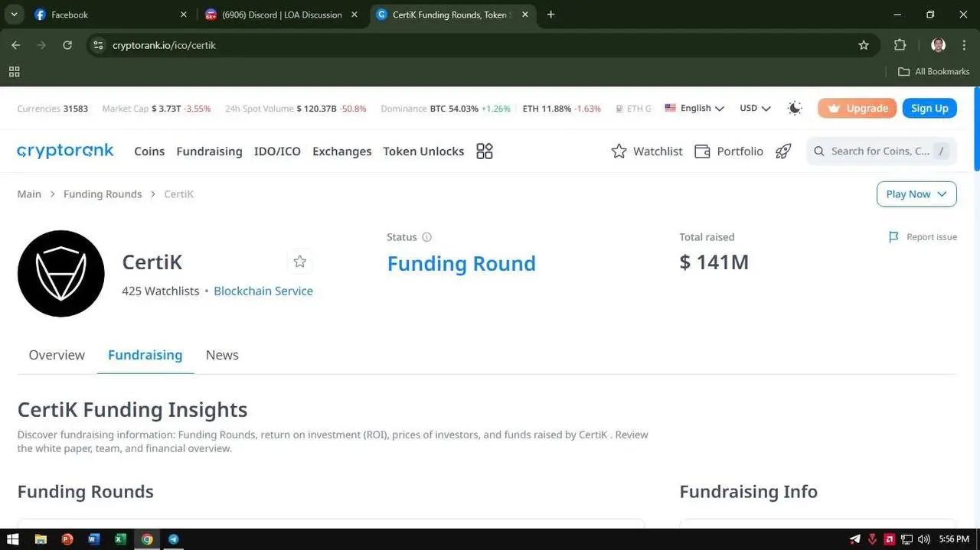
Task: Click the rocket icon in navbar
Action: 783,151
